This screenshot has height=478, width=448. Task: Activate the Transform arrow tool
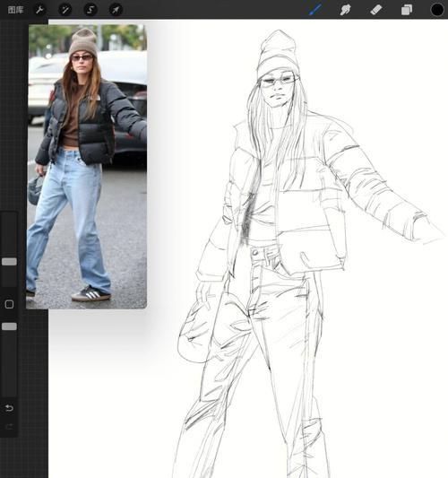coord(116,10)
